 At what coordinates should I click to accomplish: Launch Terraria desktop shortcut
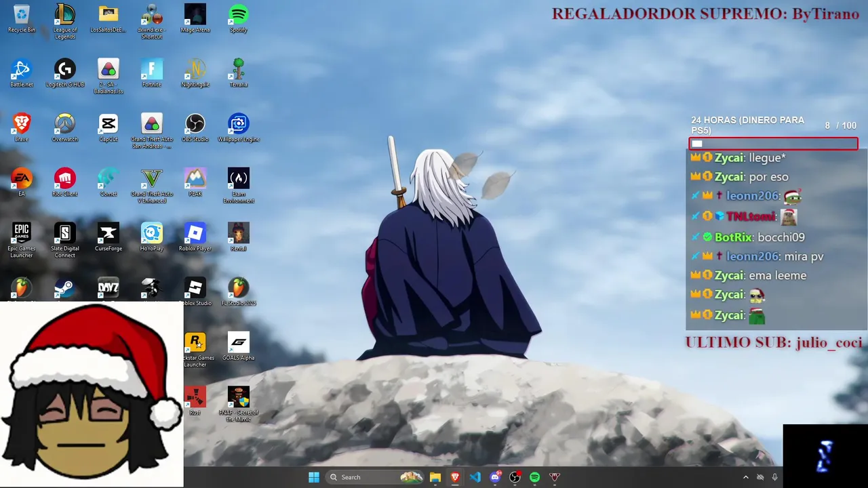pyautogui.click(x=239, y=73)
